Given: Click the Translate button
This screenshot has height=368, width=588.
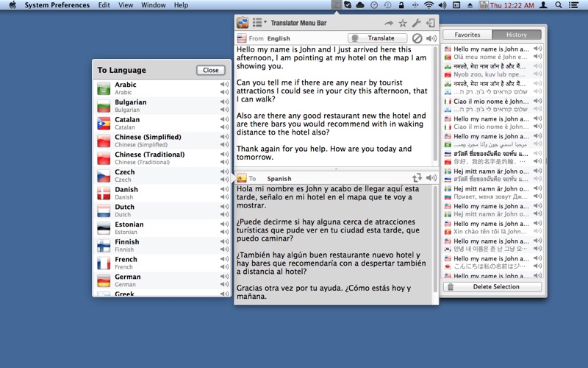Looking at the screenshot, I should (x=377, y=38).
